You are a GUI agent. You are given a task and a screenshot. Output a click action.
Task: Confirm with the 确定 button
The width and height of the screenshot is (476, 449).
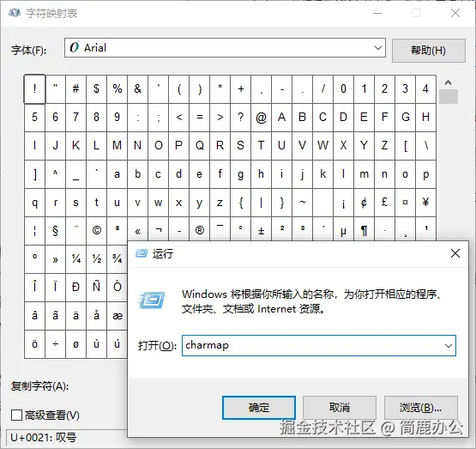click(x=259, y=408)
